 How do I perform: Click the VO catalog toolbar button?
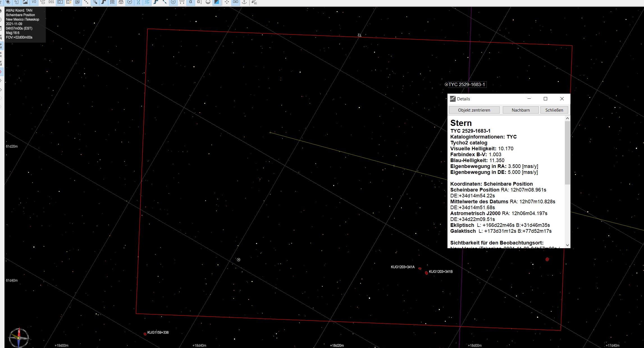click(34, 2)
